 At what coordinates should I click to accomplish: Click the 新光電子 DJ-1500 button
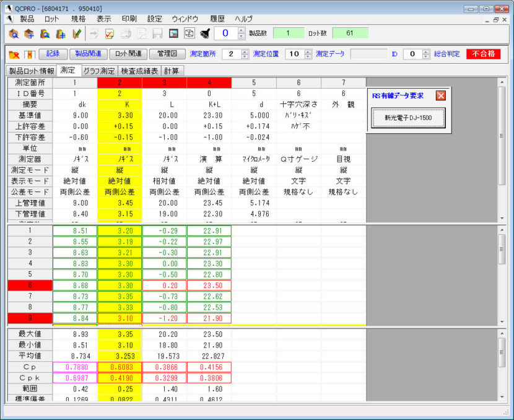408,118
